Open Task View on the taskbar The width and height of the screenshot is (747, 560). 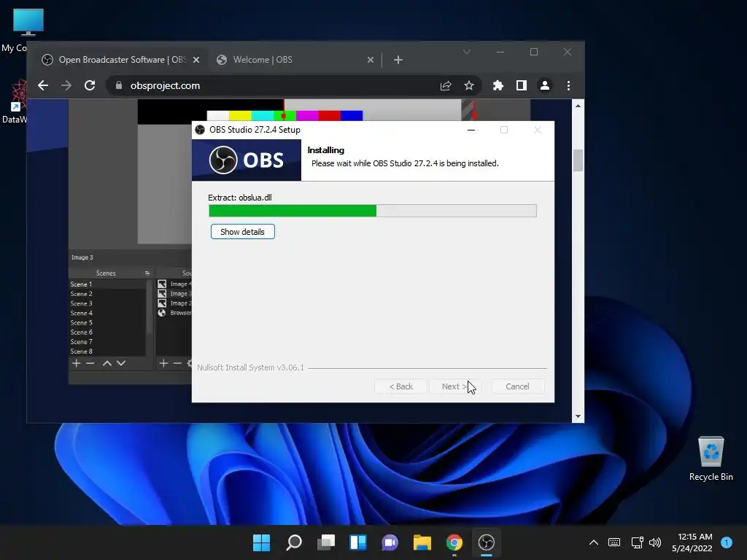pyautogui.click(x=326, y=542)
